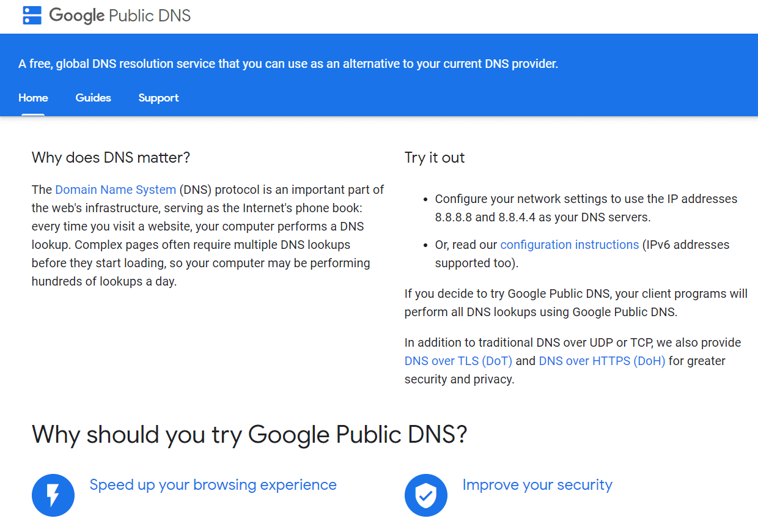The image size is (758, 532).
Task: Click the blue banner tagline text
Action: [x=288, y=64]
